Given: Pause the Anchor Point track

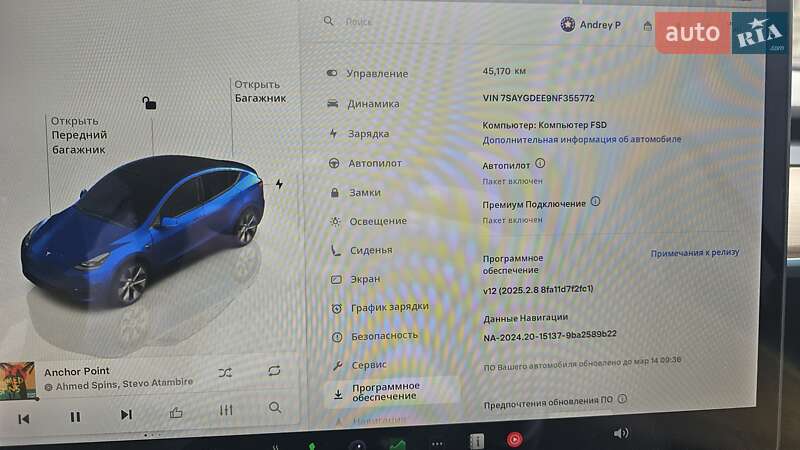Looking at the screenshot, I should pyautogui.click(x=75, y=416).
